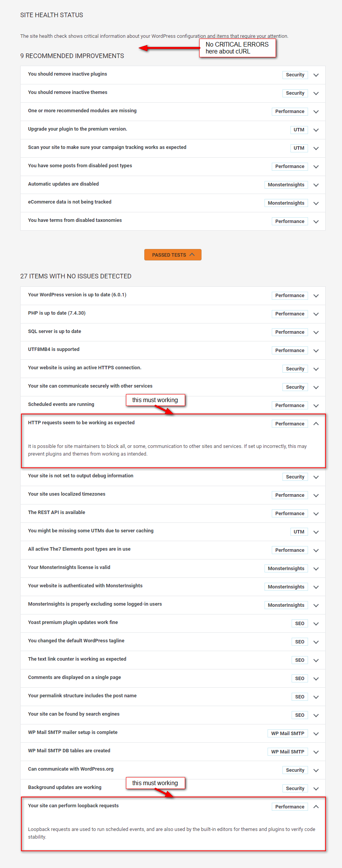Click 'Scheduled events are running' item title

point(61,404)
